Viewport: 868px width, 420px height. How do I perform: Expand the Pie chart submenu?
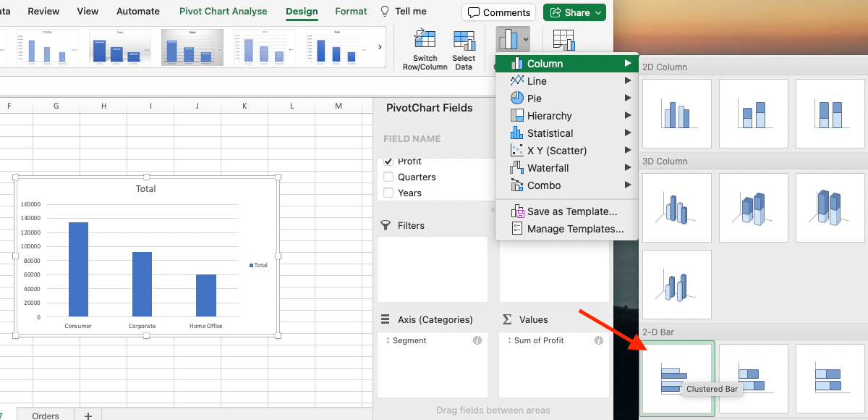[628, 98]
